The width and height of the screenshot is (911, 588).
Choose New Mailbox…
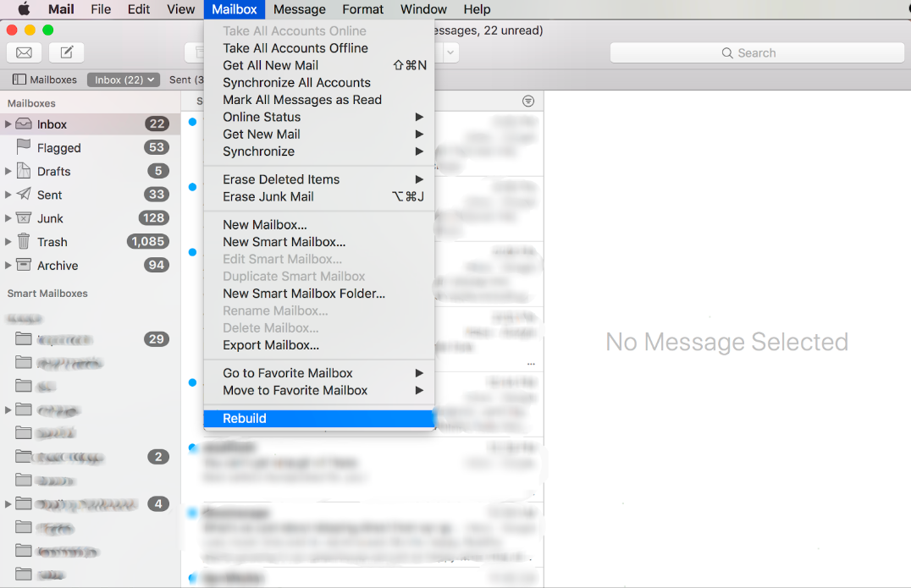[319, 225]
